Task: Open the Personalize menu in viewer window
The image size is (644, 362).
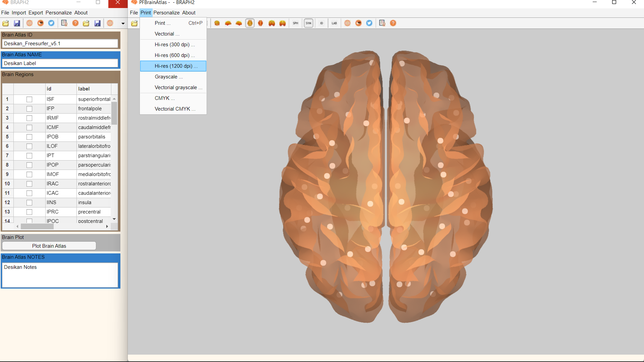Action: tap(166, 13)
